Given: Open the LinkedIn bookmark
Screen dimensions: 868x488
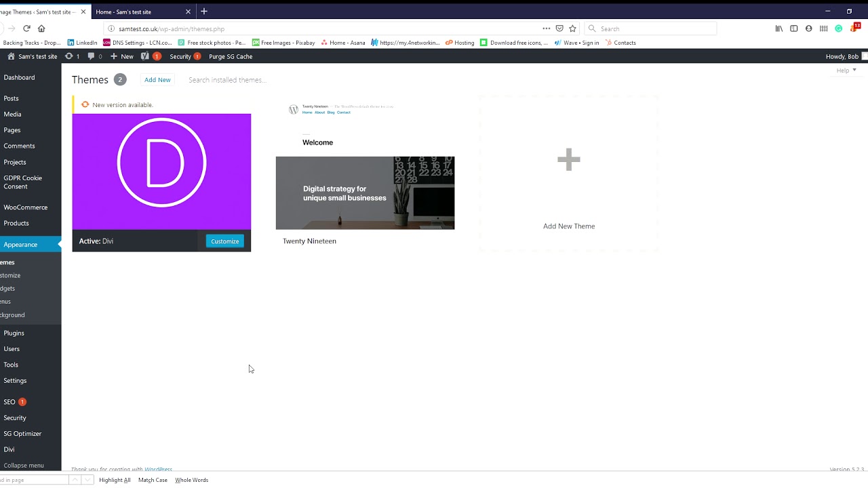Looking at the screenshot, I should click(82, 43).
